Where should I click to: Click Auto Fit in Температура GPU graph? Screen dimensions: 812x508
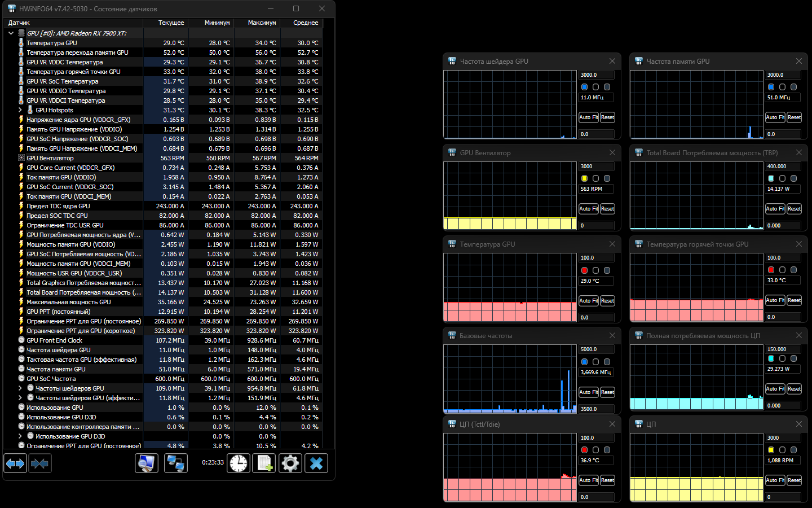[589, 301]
